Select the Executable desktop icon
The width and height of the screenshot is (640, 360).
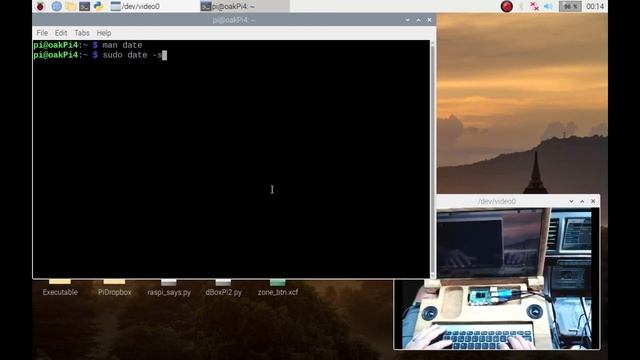[60, 288]
